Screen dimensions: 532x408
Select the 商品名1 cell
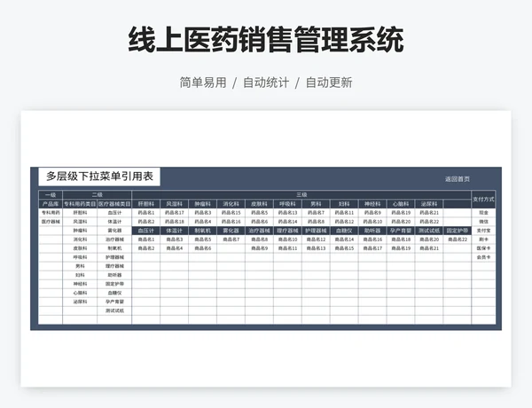point(146,239)
